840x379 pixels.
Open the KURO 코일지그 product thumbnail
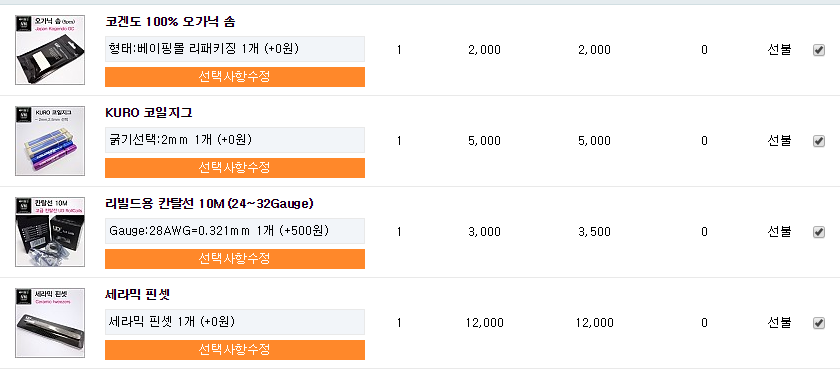coord(50,141)
